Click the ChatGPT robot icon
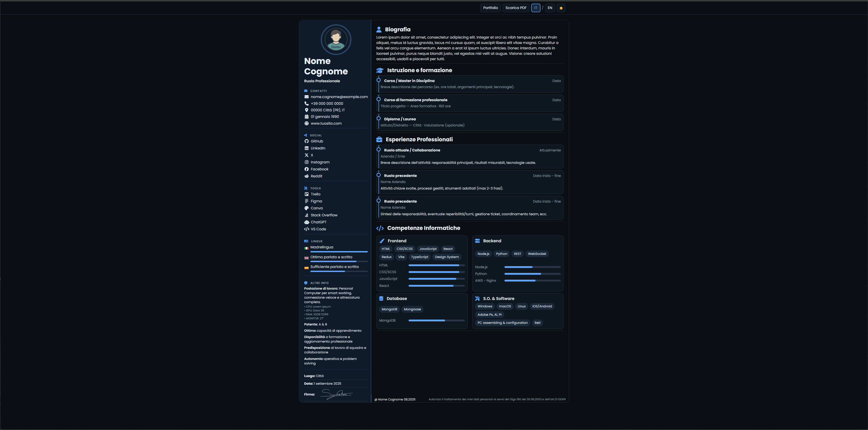Image resolution: width=868 pixels, height=430 pixels. [306, 222]
